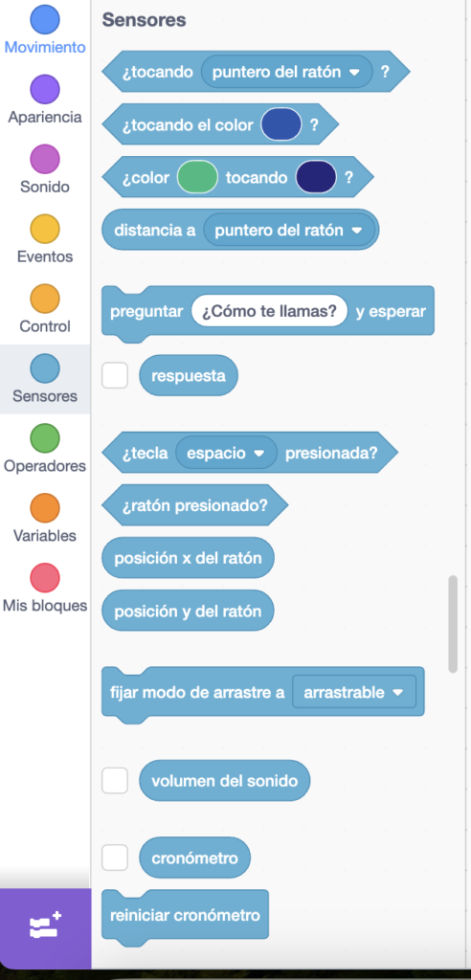Click the ¿ratón presionado? block

pos(194,505)
